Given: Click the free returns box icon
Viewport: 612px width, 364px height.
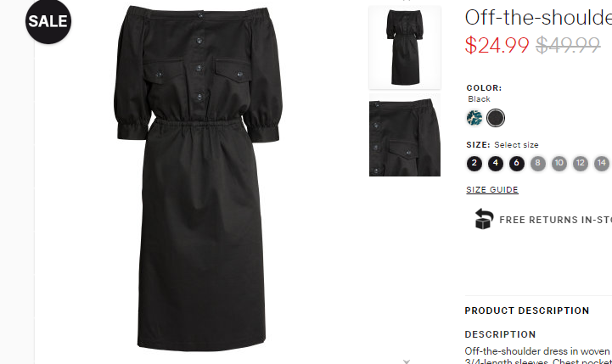Looking at the screenshot, I should pos(484,219).
